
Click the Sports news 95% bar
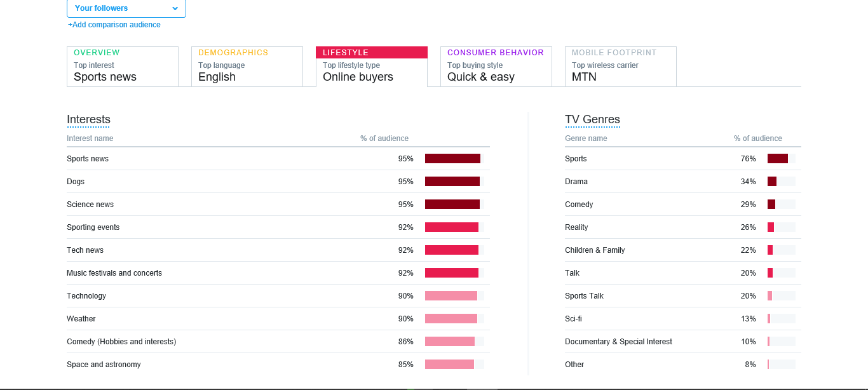pos(453,159)
